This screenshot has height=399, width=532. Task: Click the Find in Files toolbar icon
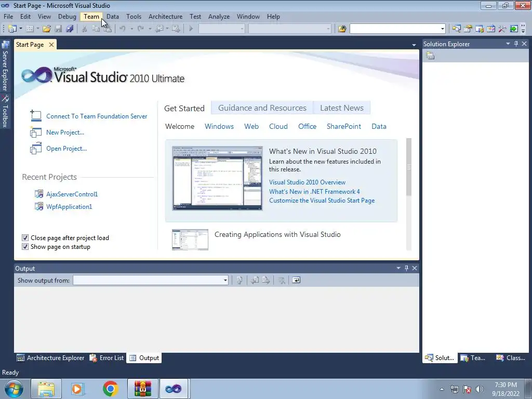[342, 29]
